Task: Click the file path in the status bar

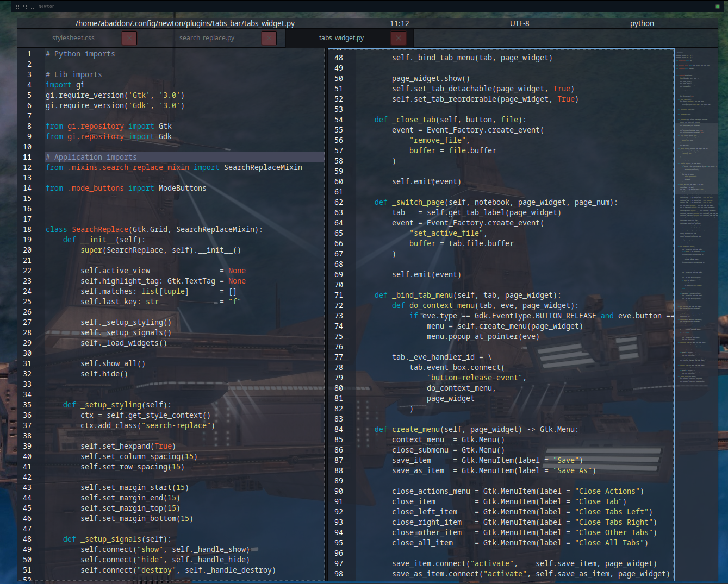Action: tap(186, 23)
